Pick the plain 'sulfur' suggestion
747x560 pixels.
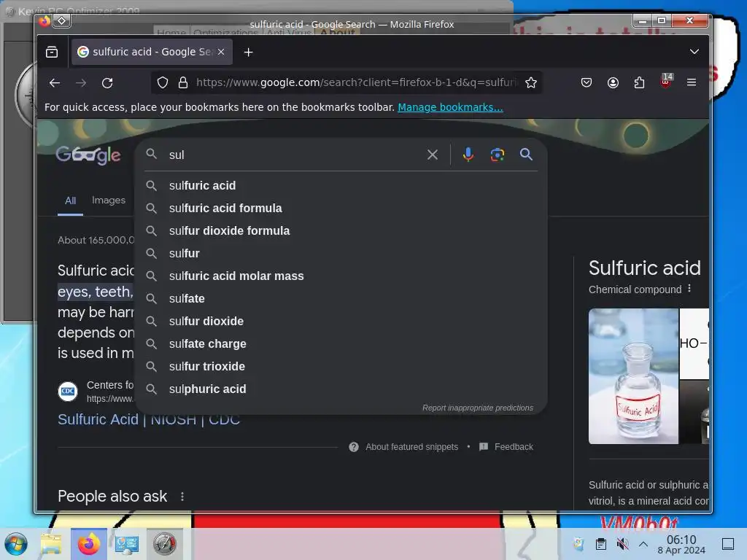[341, 253]
